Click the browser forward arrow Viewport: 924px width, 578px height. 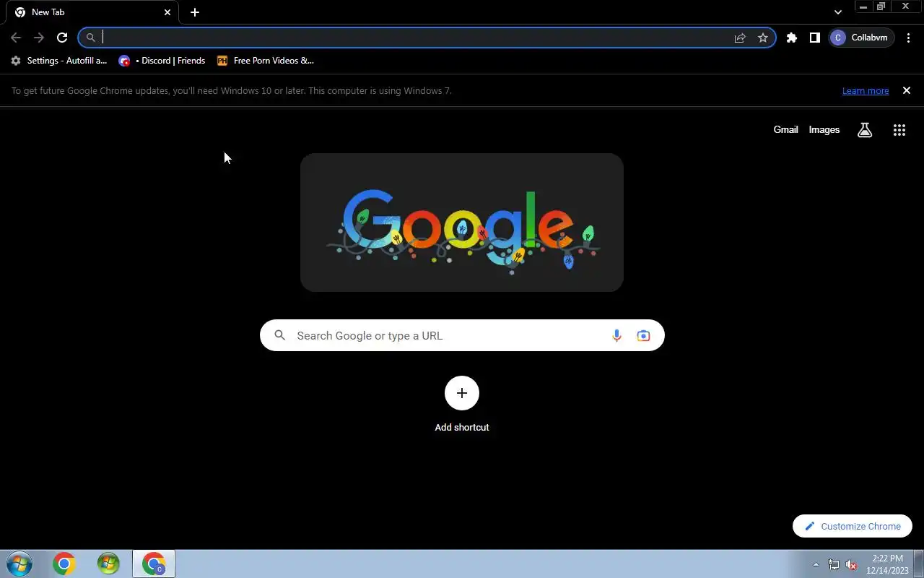click(x=39, y=38)
